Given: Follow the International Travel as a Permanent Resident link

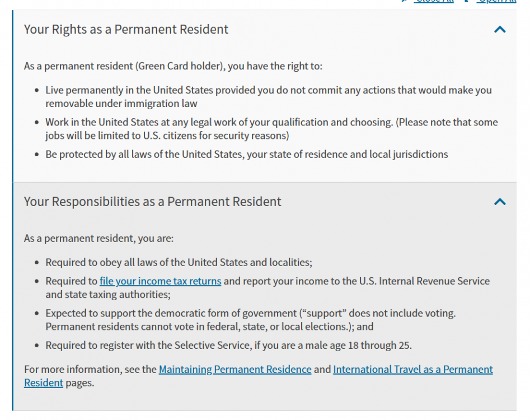Looking at the screenshot, I should tap(412, 370).
